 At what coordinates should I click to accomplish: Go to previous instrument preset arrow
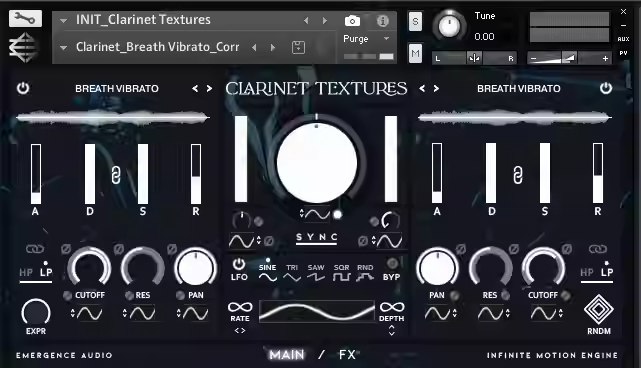coord(306,20)
